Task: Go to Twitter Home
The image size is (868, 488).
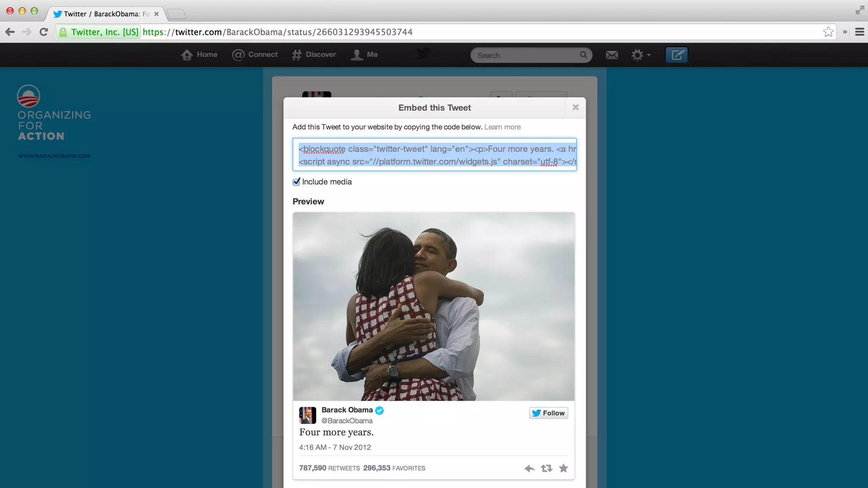Action: pos(199,55)
